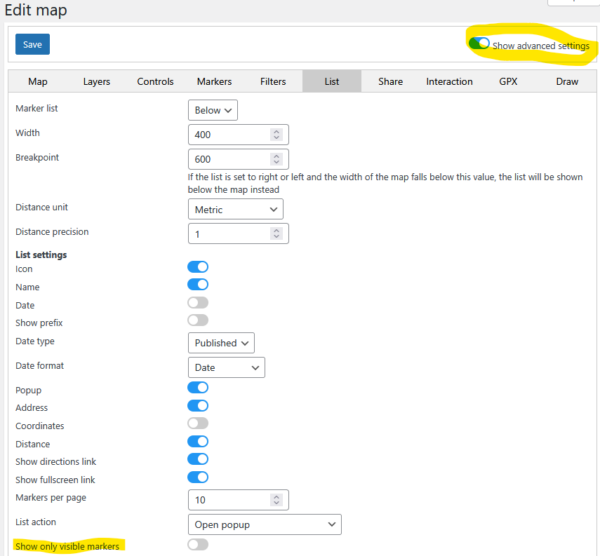Open the Marker list dropdown

[213, 110]
